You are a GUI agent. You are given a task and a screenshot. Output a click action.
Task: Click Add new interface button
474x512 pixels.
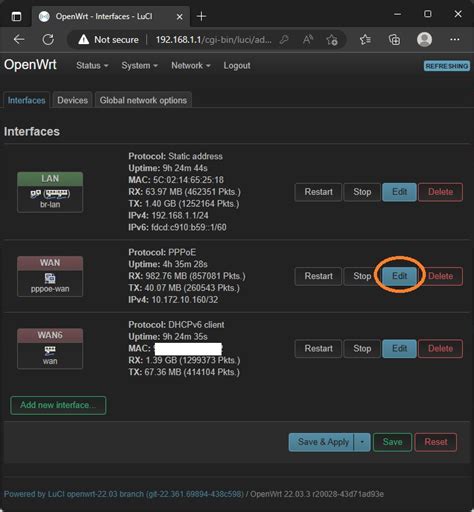coord(58,405)
